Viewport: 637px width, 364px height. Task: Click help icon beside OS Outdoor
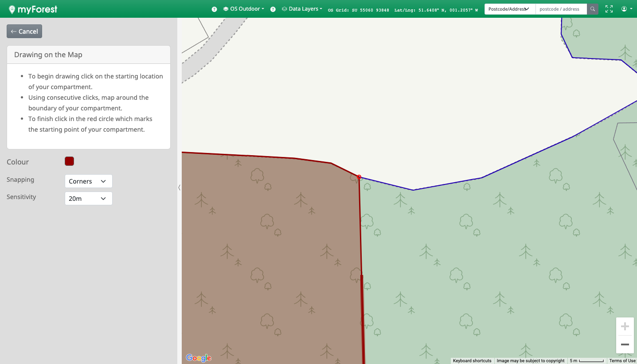pyautogui.click(x=215, y=9)
